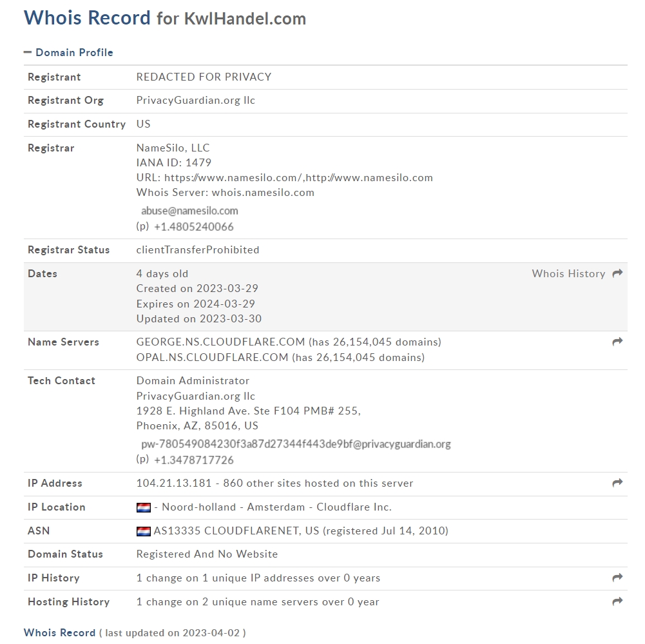Viewport: 645px width, 644px height.
Task: Click the Whois History arrow icon
Action: click(617, 273)
